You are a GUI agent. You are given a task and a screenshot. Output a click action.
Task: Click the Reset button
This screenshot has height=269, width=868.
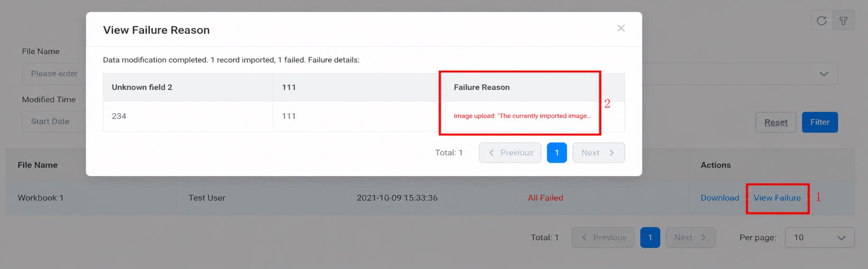(x=776, y=122)
